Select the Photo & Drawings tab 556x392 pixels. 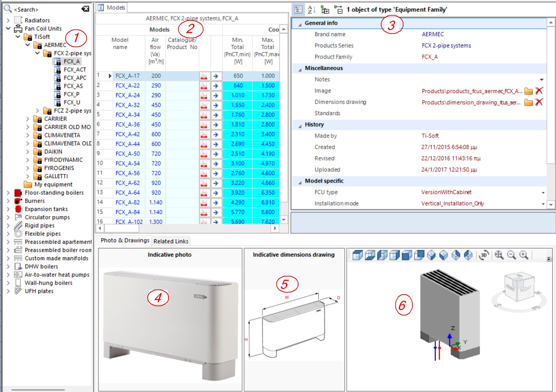(124, 240)
